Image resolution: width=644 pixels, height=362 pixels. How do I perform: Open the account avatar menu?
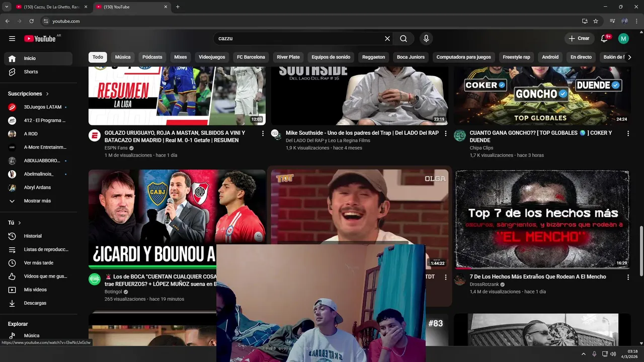(x=623, y=38)
